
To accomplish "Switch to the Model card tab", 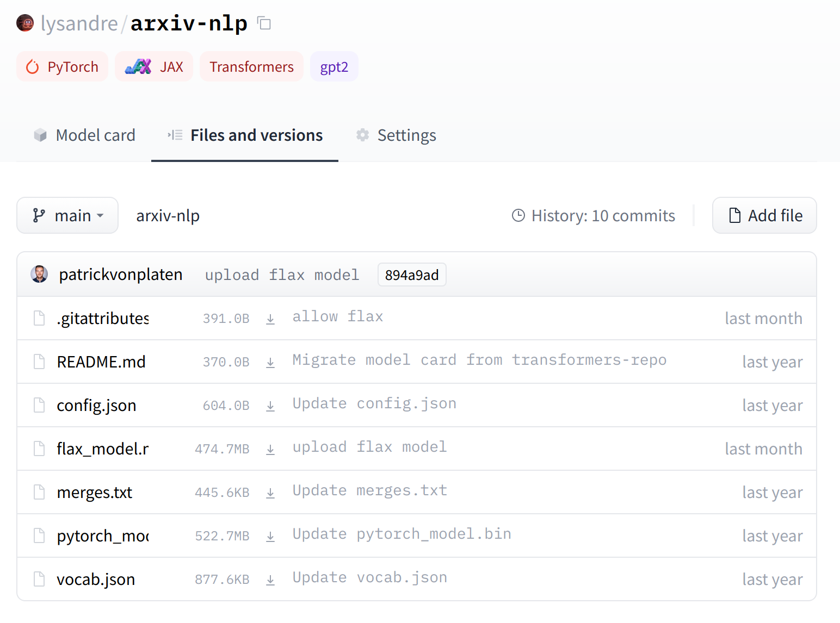I will 84,135.
